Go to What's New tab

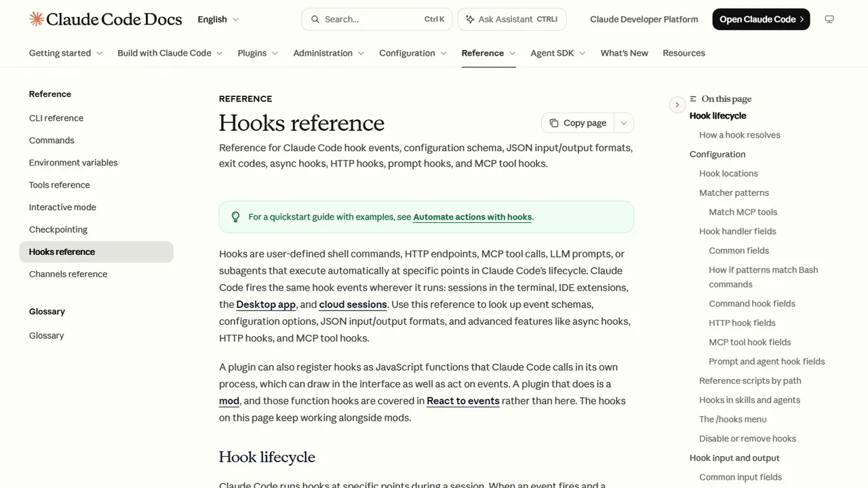pyautogui.click(x=624, y=53)
